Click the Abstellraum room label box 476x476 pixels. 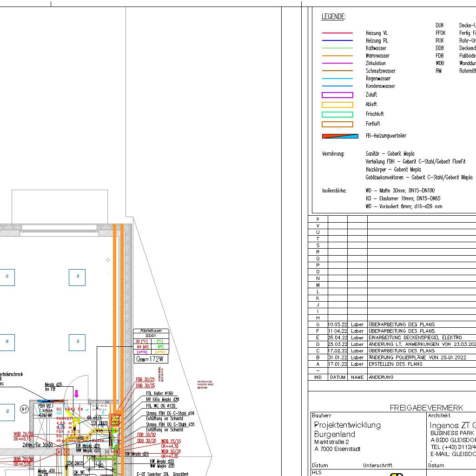click(x=151, y=331)
